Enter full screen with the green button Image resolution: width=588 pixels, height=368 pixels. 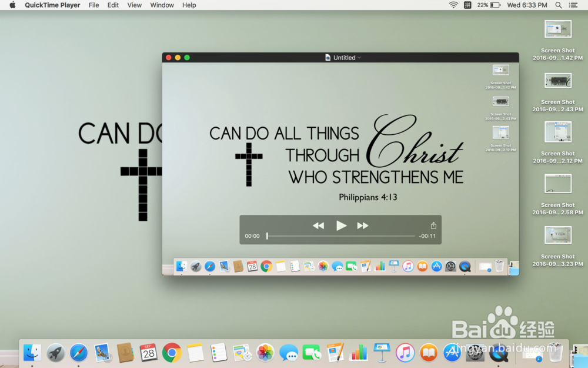click(x=187, y=58)
